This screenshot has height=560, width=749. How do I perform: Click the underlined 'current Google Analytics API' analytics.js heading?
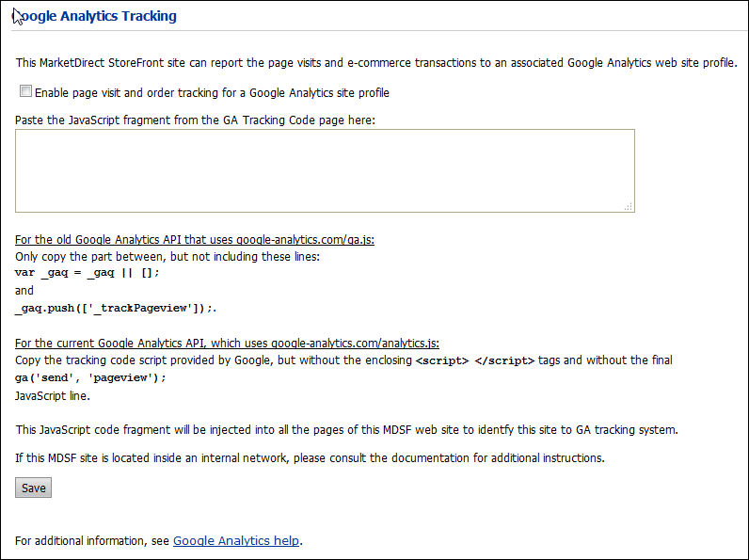tap(227, 344)
